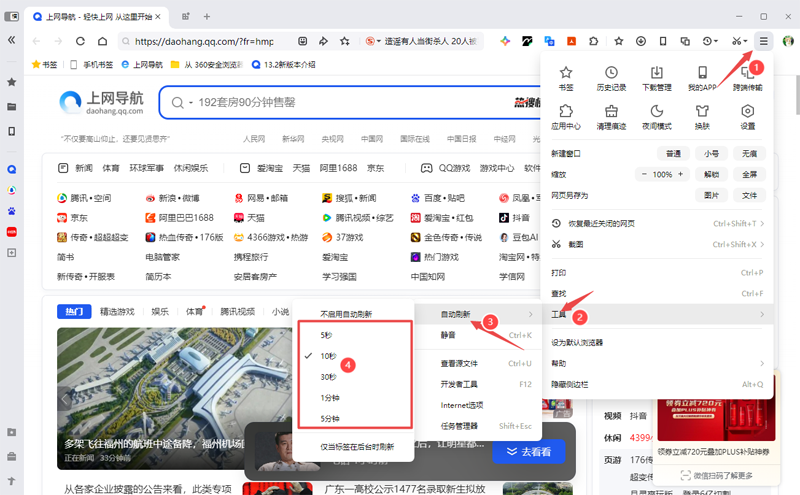Open the red PDF extension icon

(571, 41)
